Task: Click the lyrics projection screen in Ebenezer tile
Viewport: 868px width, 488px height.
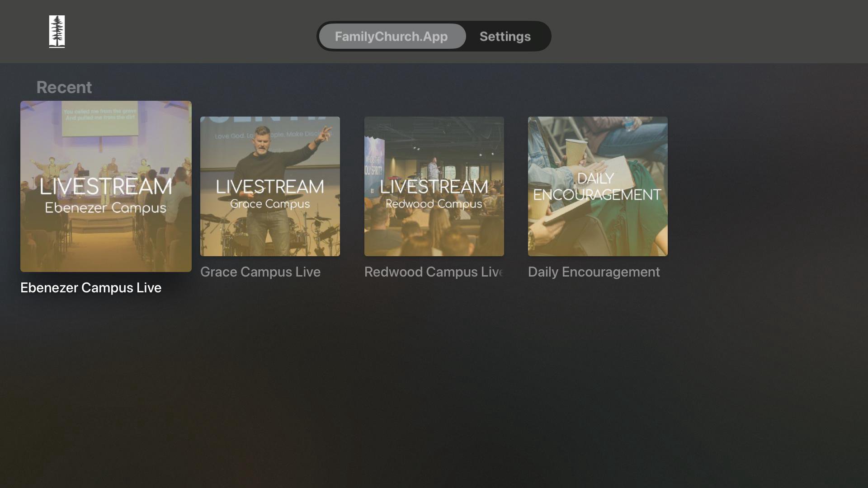Action: click(x=100, y=118)
